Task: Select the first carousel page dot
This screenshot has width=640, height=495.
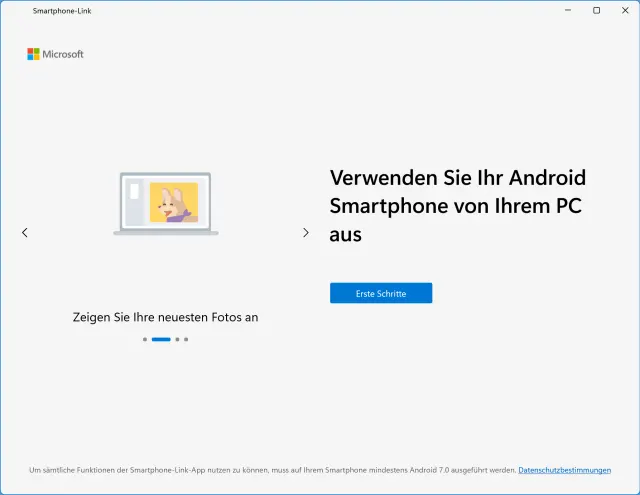Action: pos(145,339)
